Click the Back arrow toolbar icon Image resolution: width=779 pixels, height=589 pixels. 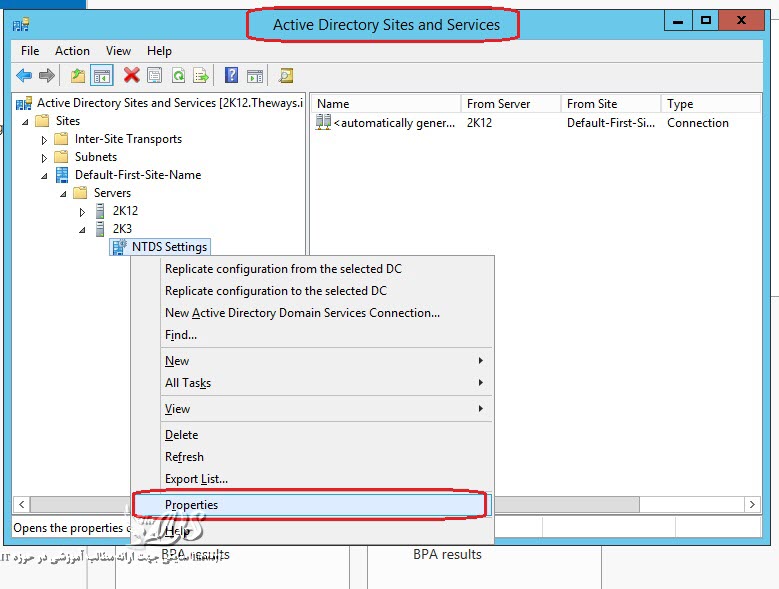click(23, 76)
